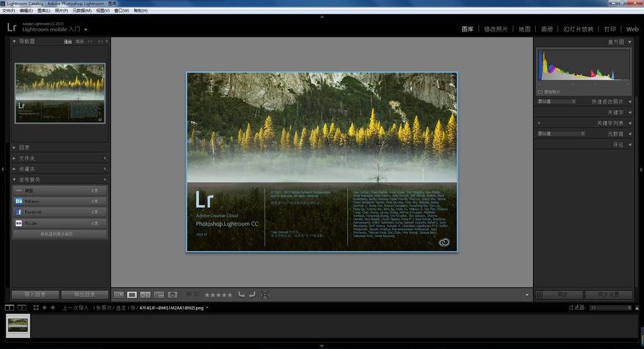Click the 导出目录 (Export) button
The width and height of the screenshot is (644, 349).
[84, 295]
